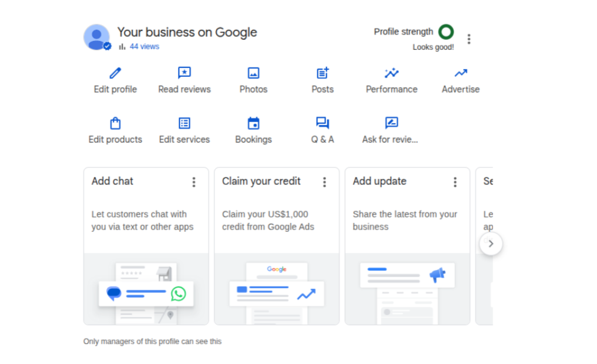Click "Share the latest from your business" text
The height and width of the screenshot is (364, 597).
pos(405,221)
